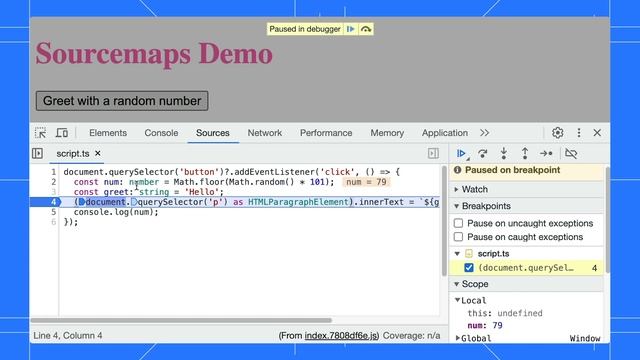Click 'num: 79' in Local scope
This screenshot has width=640, height=360.
[x=485, y=325]
